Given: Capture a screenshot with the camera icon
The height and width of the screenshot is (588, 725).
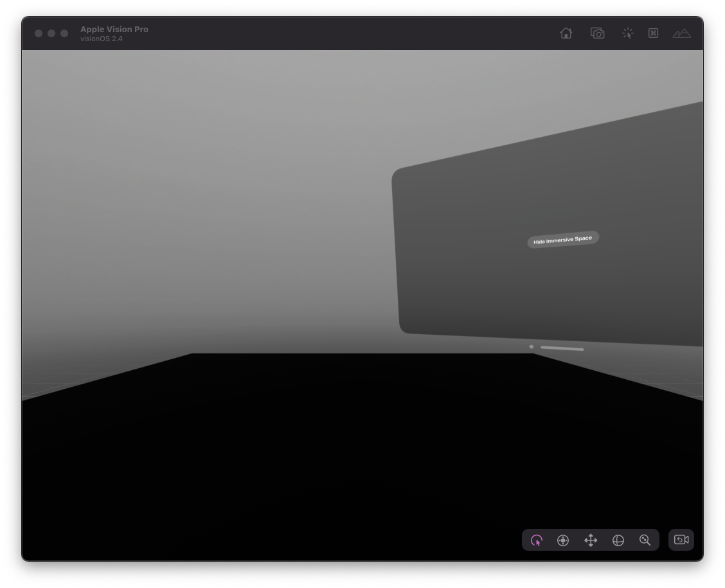Looking at the screenshot, I should click(597, 33).
